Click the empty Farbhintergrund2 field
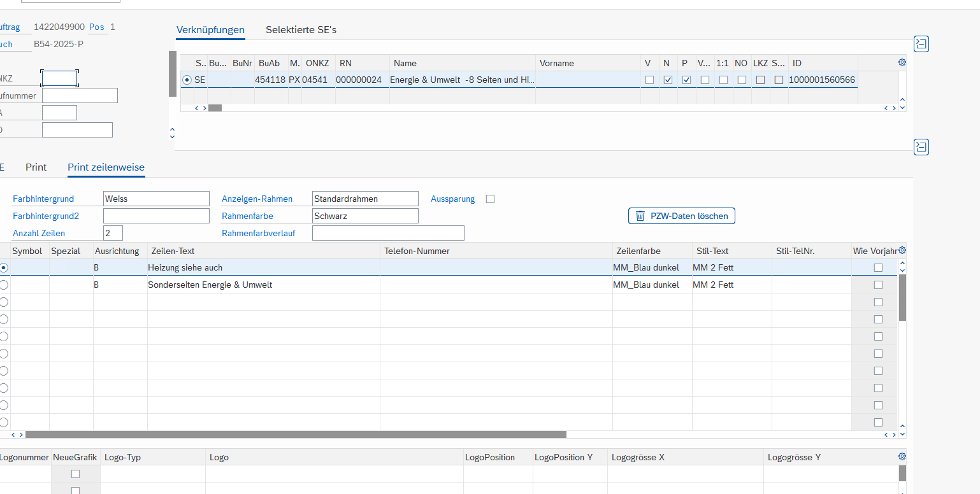The width and height of the screenshot is (980, 494). 156,216
